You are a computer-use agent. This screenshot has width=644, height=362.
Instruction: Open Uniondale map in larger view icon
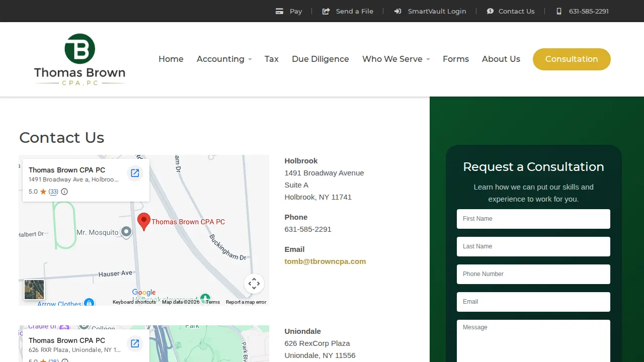pyautogui.click(x=135, y=343)
